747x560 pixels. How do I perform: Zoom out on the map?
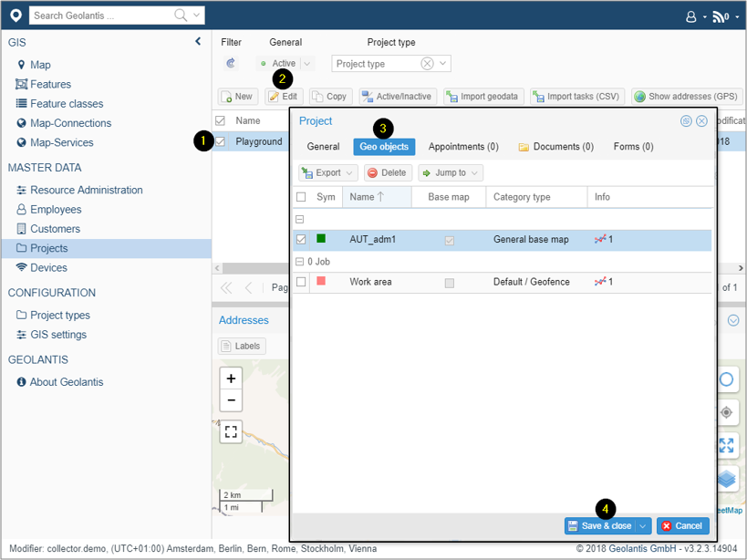[x=231, y=400]
